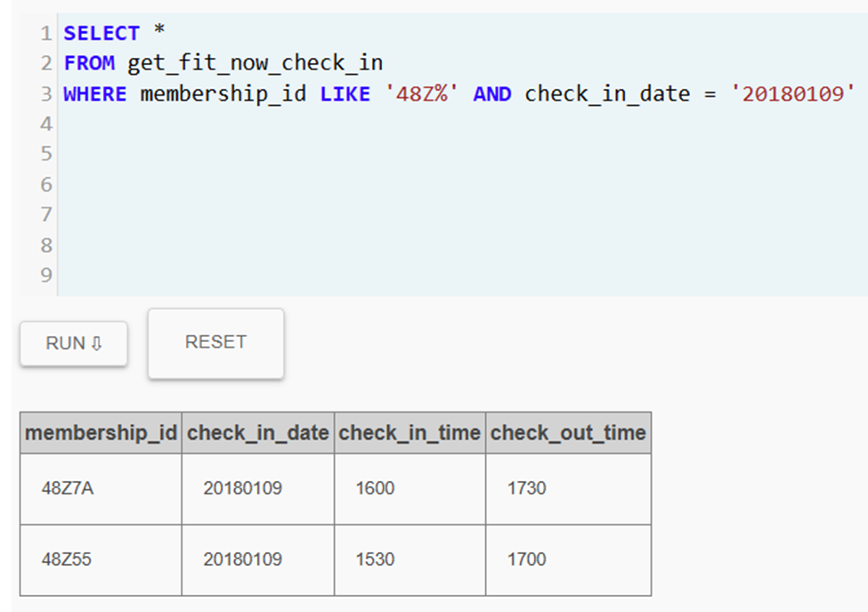868x612 pixels.
Task: Click the check_out_time column header
Action: pos(569,433)
